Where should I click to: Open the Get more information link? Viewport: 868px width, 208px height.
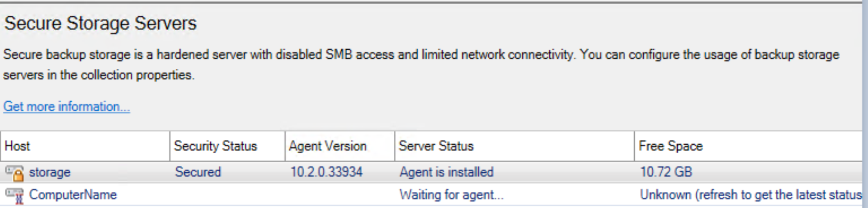coord(66,107)
